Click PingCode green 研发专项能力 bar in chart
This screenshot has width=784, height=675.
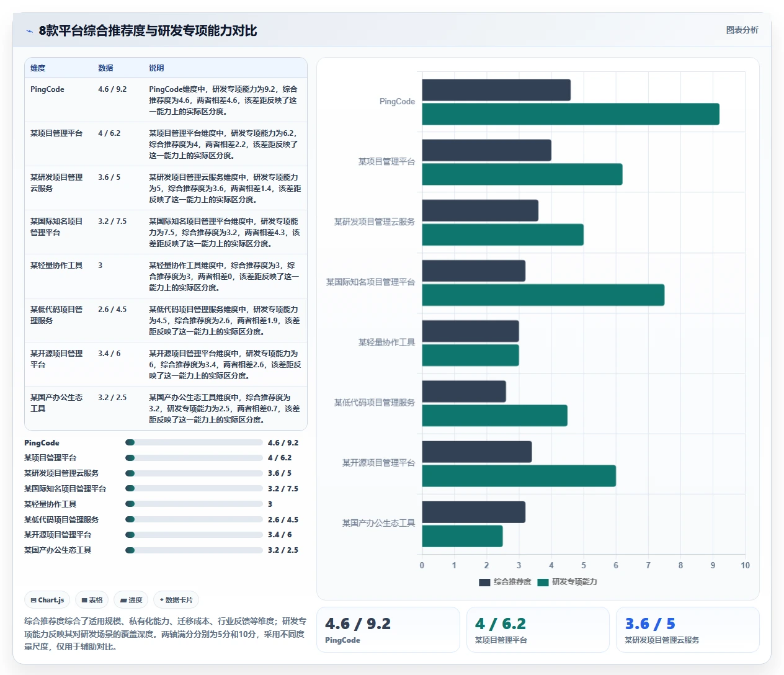(x=571, y=114)
